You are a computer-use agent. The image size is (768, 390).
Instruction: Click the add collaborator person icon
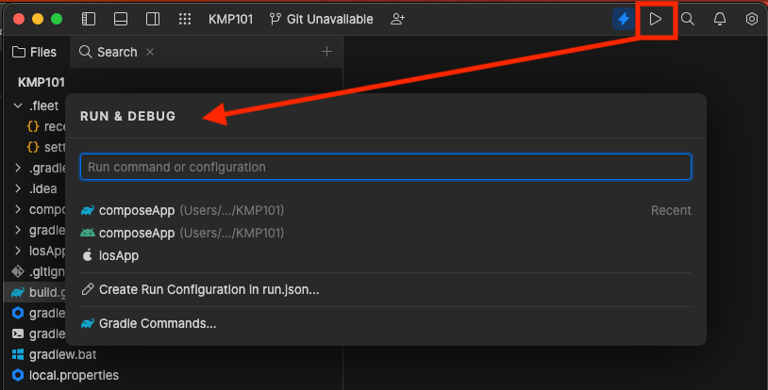pyautogui.click(x=398, y=19)
